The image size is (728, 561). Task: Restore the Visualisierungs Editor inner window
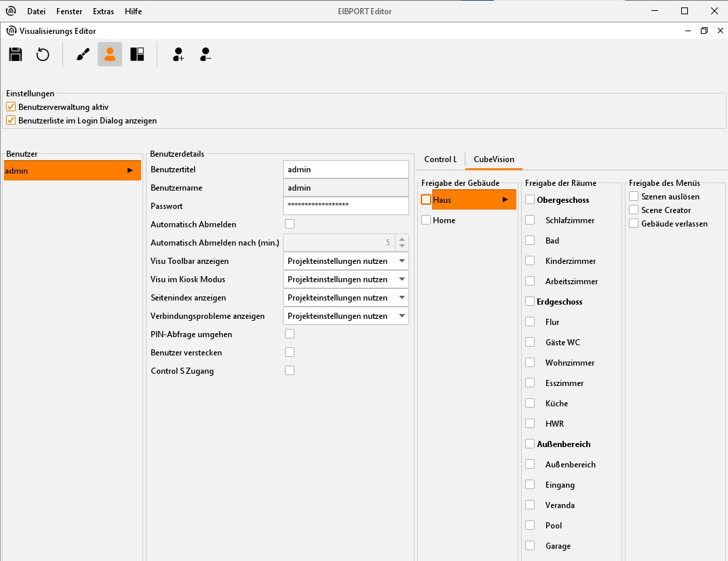(x=704, y=31)
